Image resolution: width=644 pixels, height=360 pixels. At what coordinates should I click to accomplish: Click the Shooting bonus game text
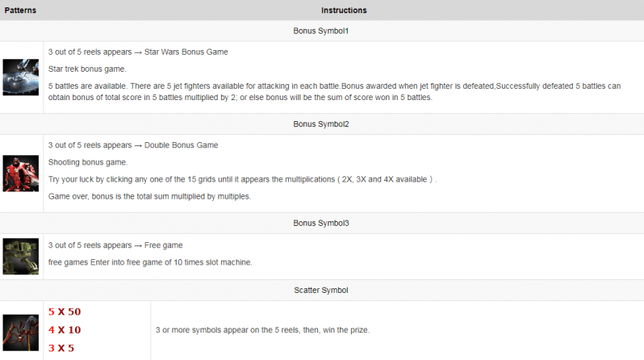point(88,162)
